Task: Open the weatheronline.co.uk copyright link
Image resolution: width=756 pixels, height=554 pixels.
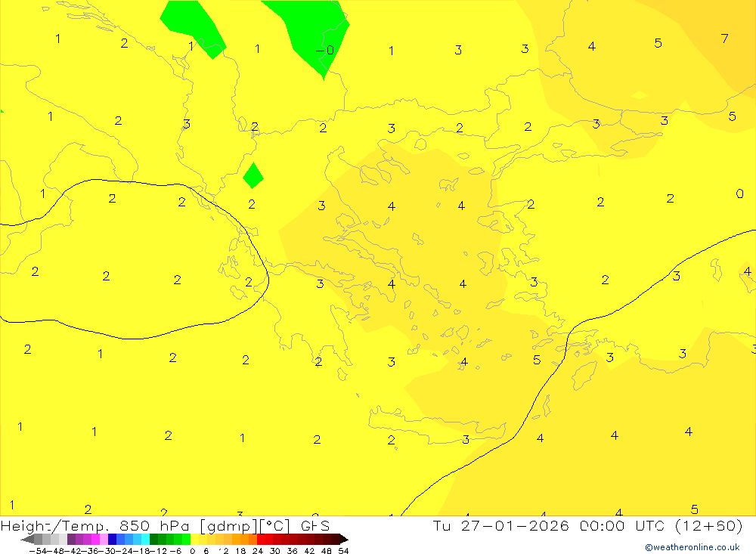Action: pos(692,547)
